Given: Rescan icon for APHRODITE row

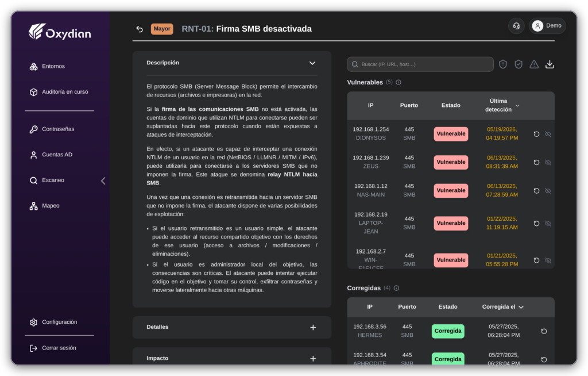Looking at the screenshot, I should 544,360.
